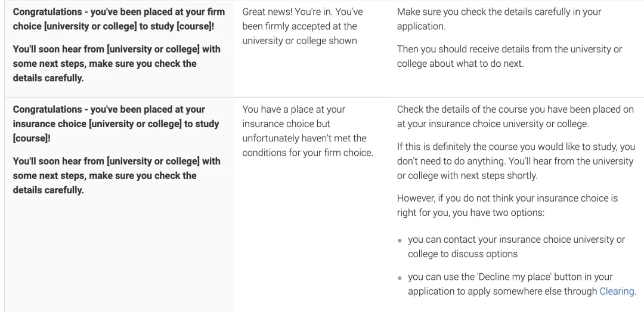The height and width of the screenshot is (312, 644).
Task: Click the firm choice congratulations heading
Action: [x=119, y=19]
